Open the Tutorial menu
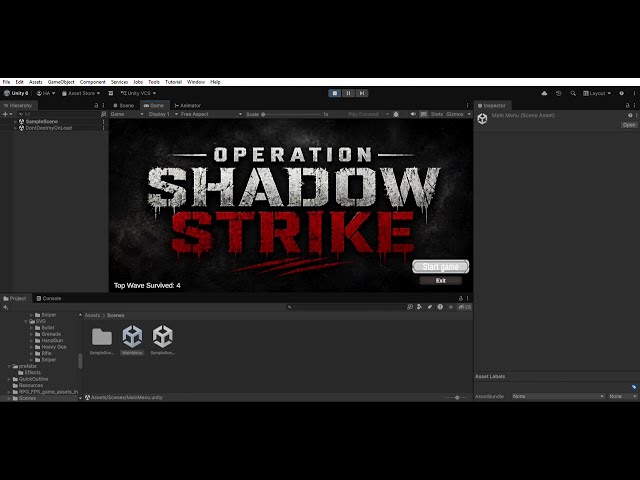 173,82
